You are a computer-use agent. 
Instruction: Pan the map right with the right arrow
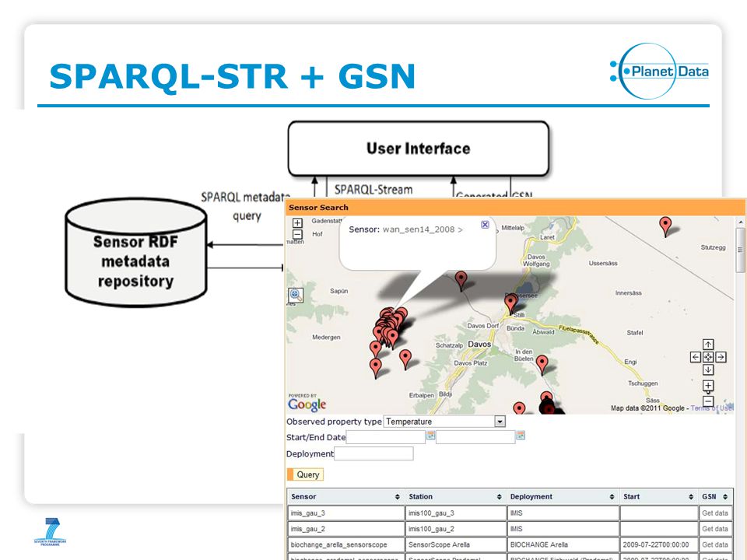(x=721, y=357)
